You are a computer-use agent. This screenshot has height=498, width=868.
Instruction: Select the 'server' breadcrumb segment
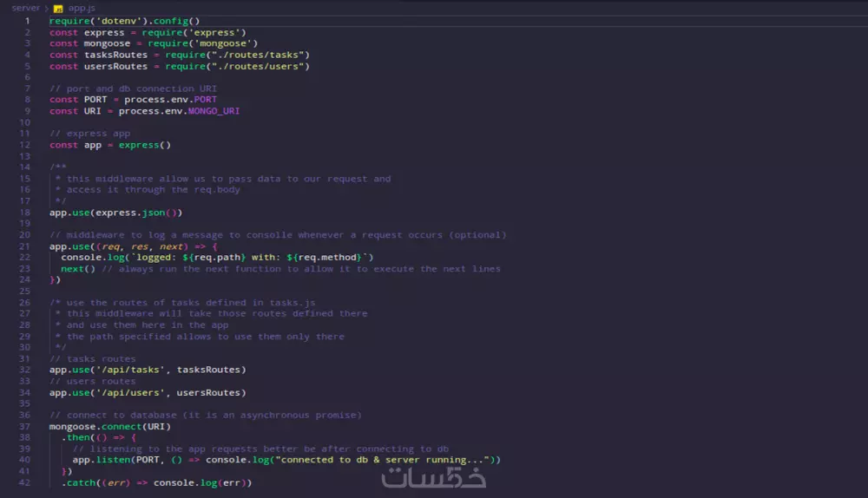25,8
